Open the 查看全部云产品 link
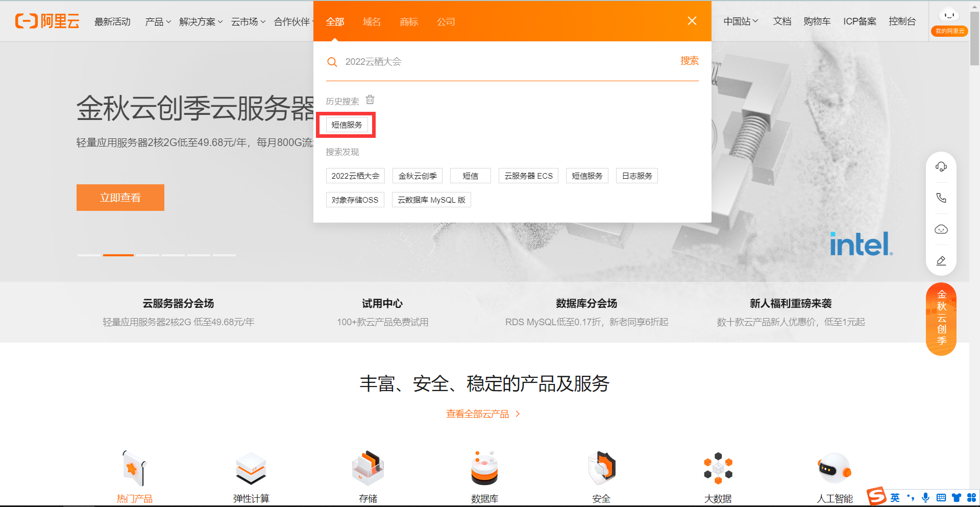This screenshot has width=980, height=507. pos(483,414)
